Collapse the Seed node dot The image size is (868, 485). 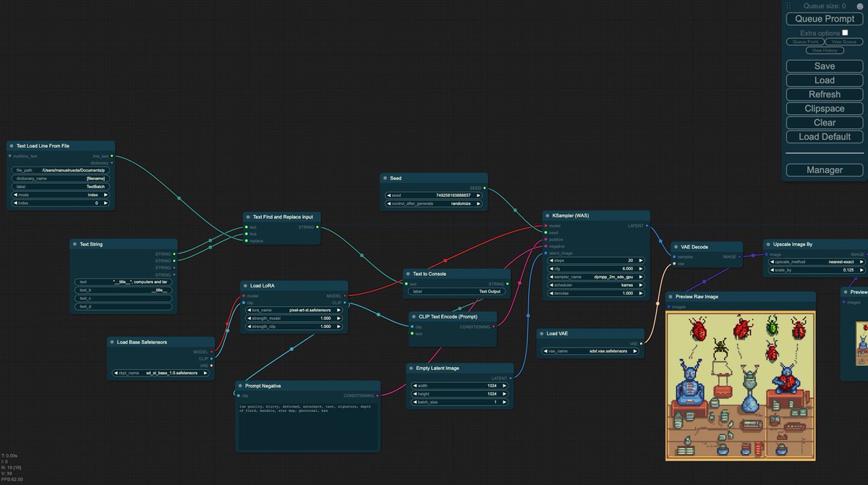point(385,177)
